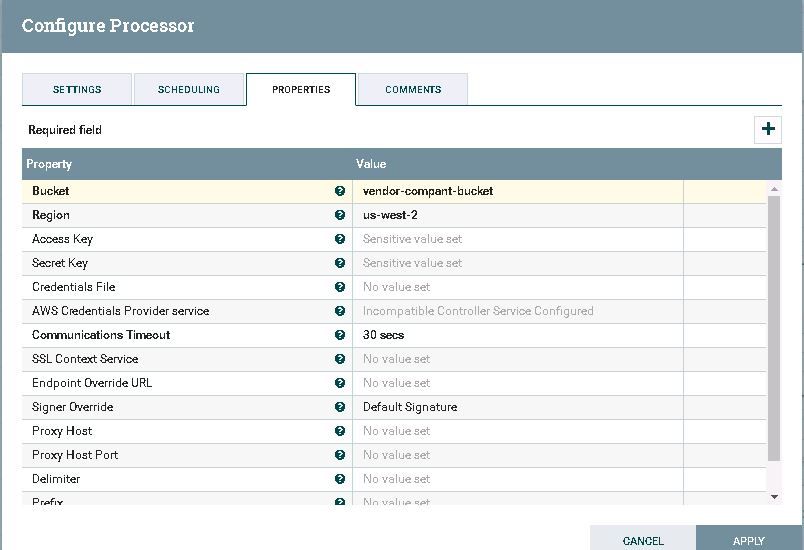Click help icon for SSL Context Service
Viewport: 804px width, 550px height.
[x=340, y=359]
